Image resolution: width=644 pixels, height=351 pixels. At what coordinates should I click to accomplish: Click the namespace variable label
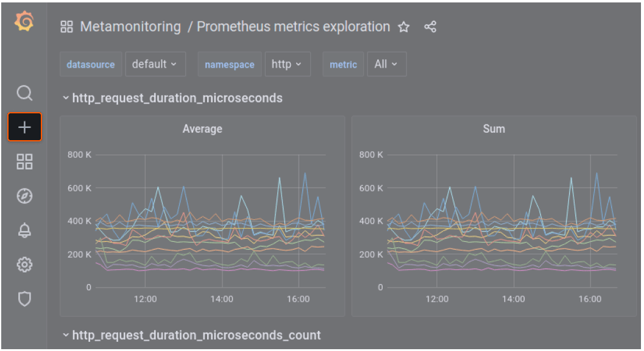pos(230,64)
